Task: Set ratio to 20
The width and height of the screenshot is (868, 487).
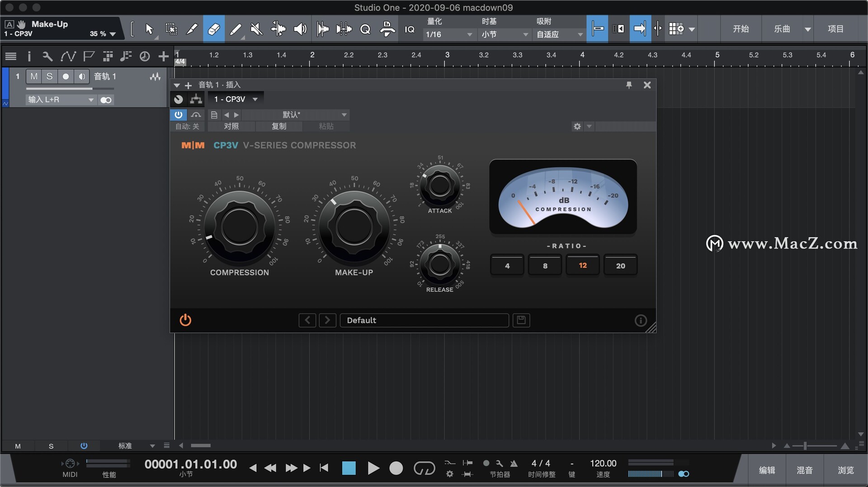Action: pos(621,266)
